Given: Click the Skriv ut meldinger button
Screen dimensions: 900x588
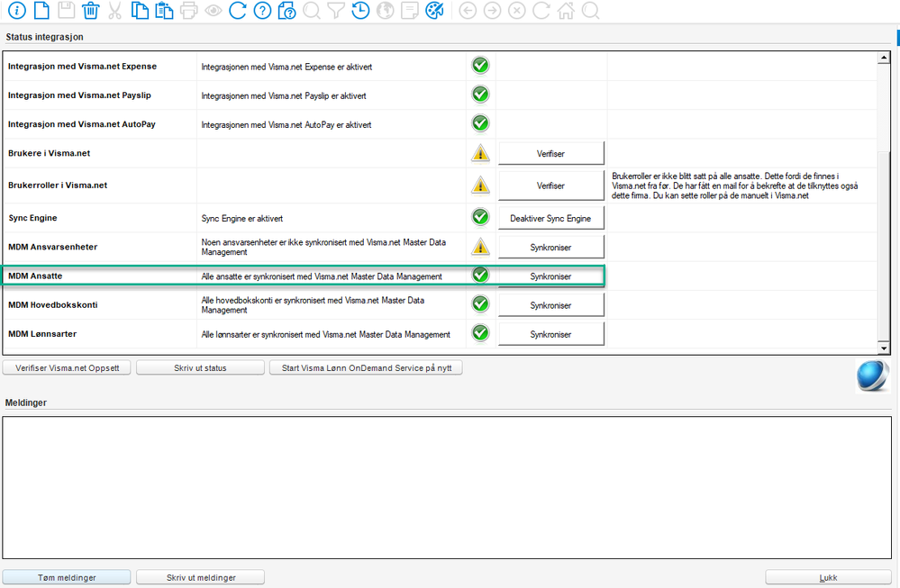Looking at the screenshot, I should (200, 577).
